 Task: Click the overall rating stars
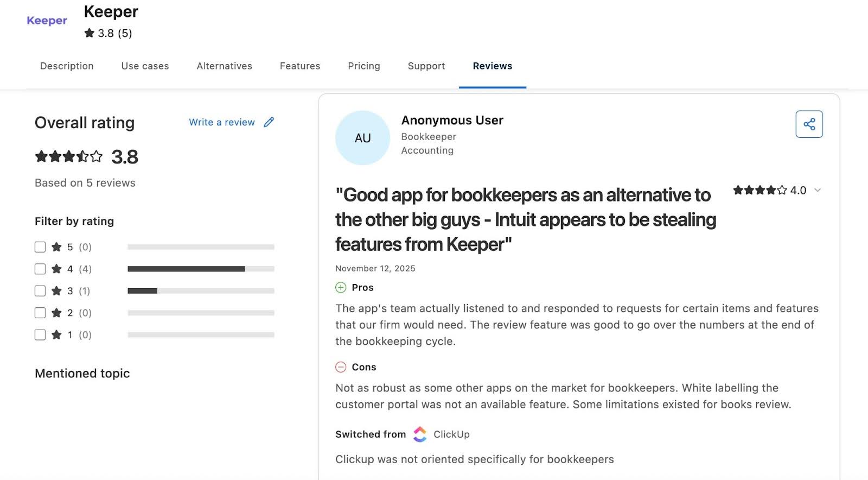69,157
